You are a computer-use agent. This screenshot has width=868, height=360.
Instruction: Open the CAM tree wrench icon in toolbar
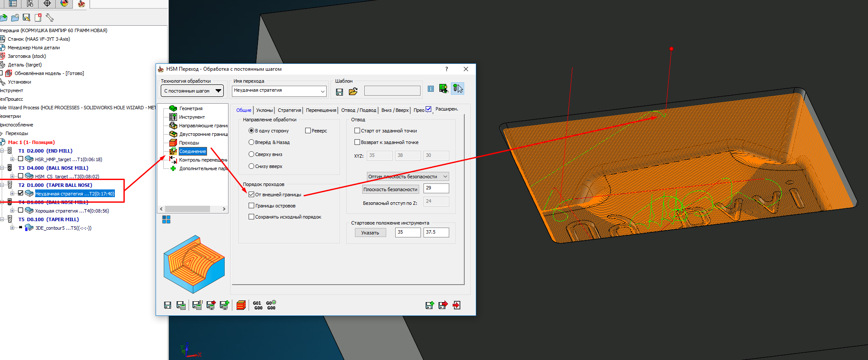50,18
